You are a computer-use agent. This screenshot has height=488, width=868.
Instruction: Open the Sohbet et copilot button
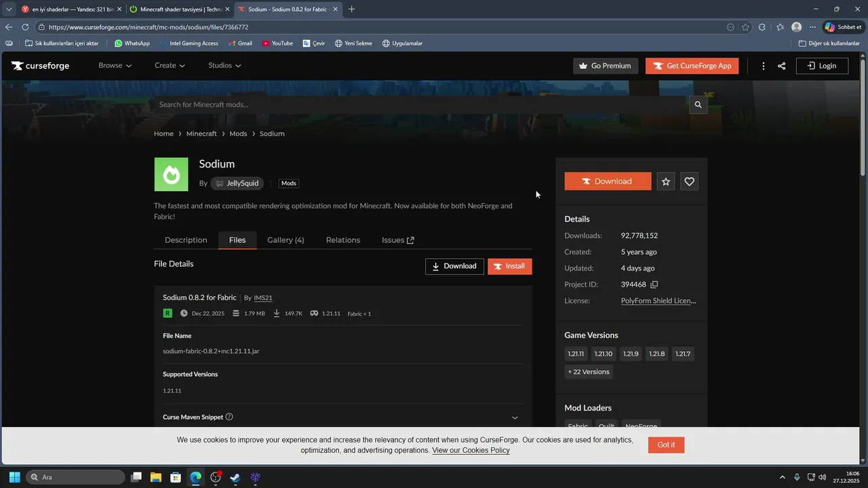(x=843, y=27)
